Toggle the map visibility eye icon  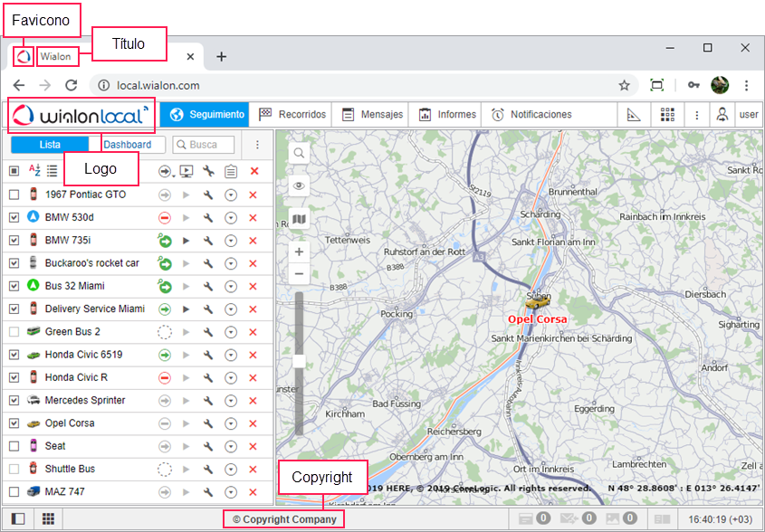[299, 186]
